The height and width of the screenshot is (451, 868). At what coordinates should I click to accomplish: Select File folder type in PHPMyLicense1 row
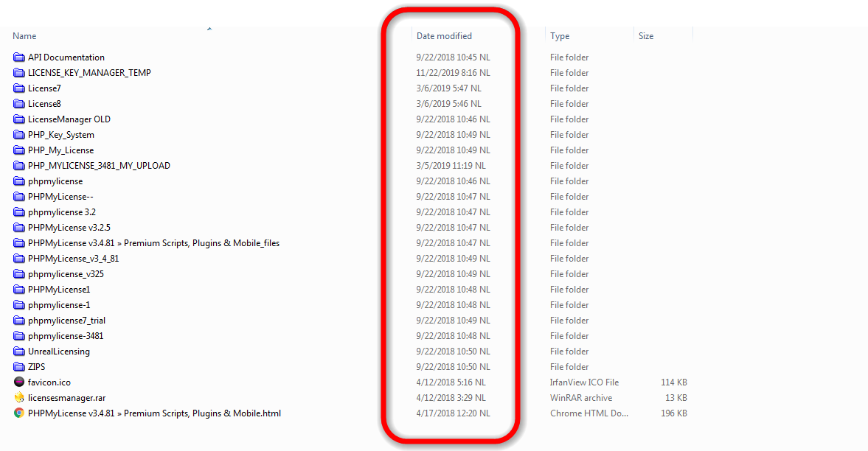tap(569, 290)
